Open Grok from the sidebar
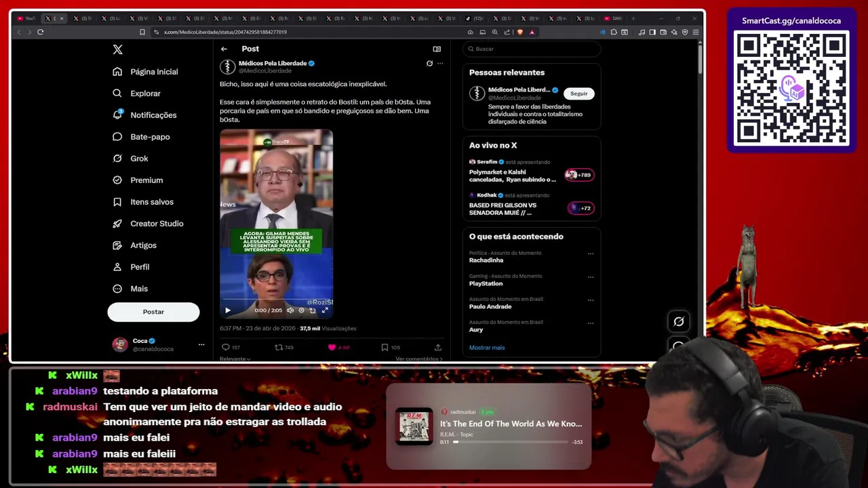Screen dimensions: 868x488 pos(130,159)
